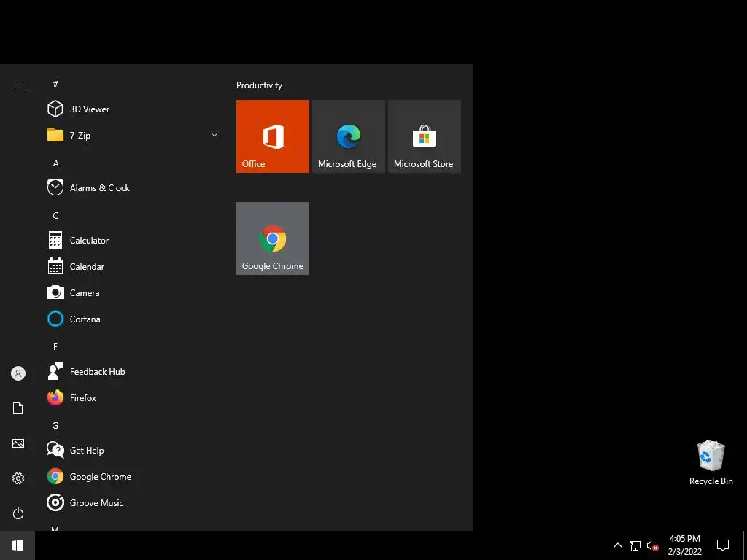Click the Show desktop sliver in the taskbar
Screen dimensions: 747x560
(745, 545)
